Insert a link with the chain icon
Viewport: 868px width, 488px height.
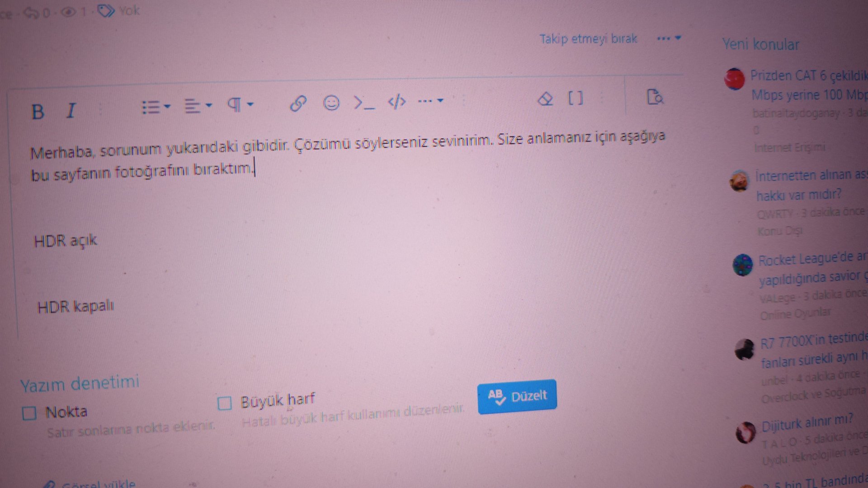pyautogui.click(x=298, y=103)
